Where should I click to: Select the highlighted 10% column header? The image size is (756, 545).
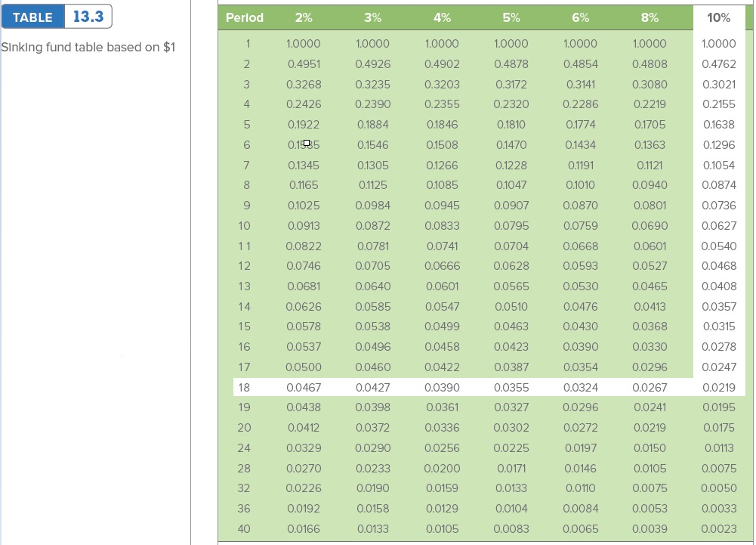click(x=717, y=17)
